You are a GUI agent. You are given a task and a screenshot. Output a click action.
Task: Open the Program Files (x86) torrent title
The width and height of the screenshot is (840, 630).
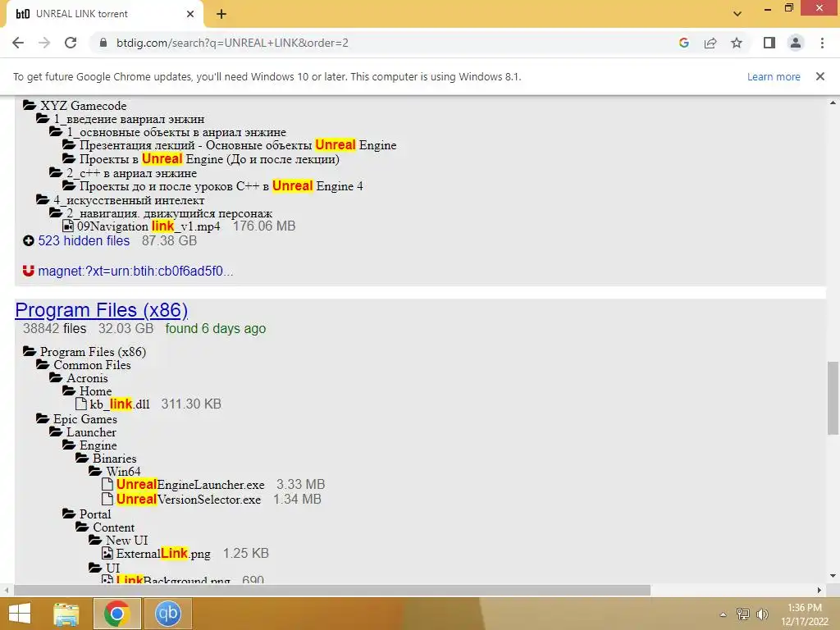pos(101,310)
